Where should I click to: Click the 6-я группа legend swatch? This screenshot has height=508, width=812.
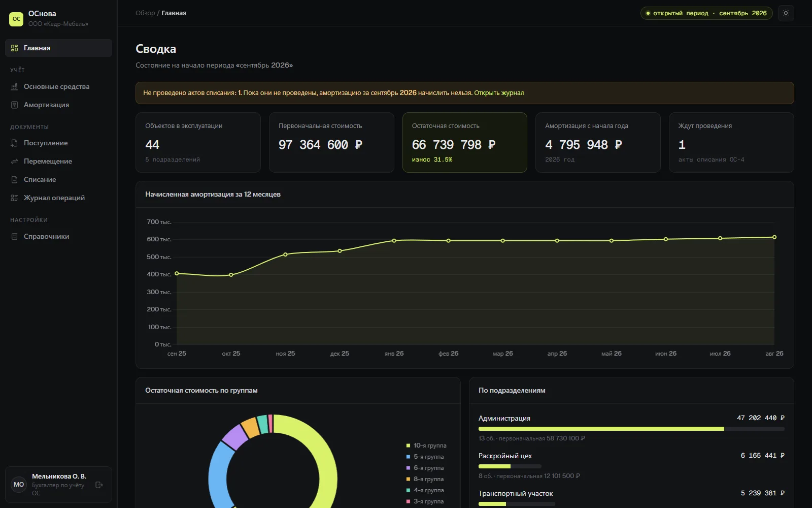[x=408, y=468]
